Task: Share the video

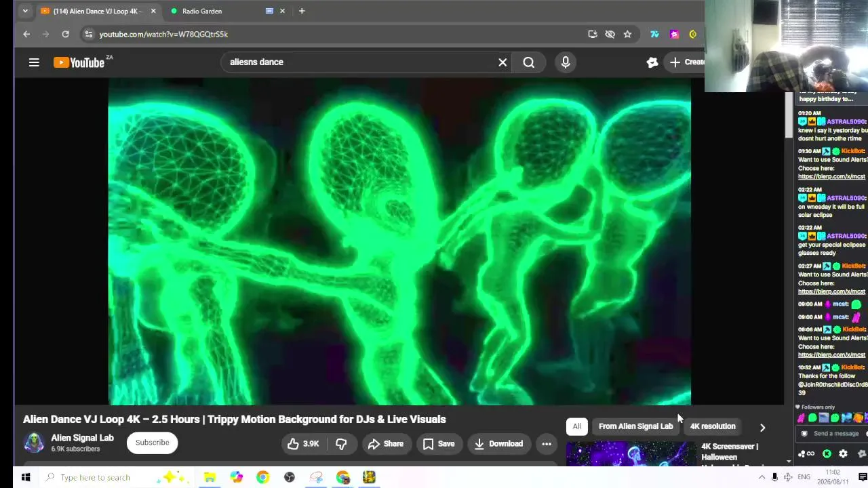Action: (x=386, y=444)
